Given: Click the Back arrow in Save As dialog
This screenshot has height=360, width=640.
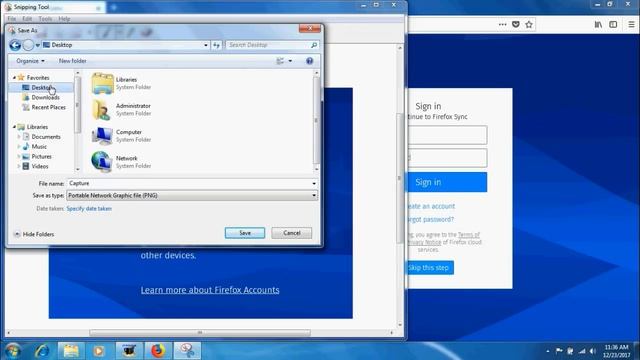Looking at the screenshot, I should (15, 45).
